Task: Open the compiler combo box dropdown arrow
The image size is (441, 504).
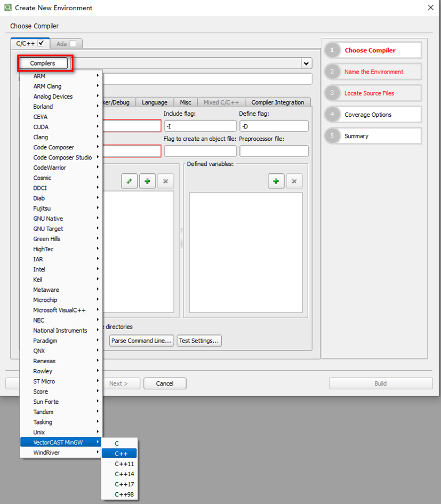Action: [306, 63]
